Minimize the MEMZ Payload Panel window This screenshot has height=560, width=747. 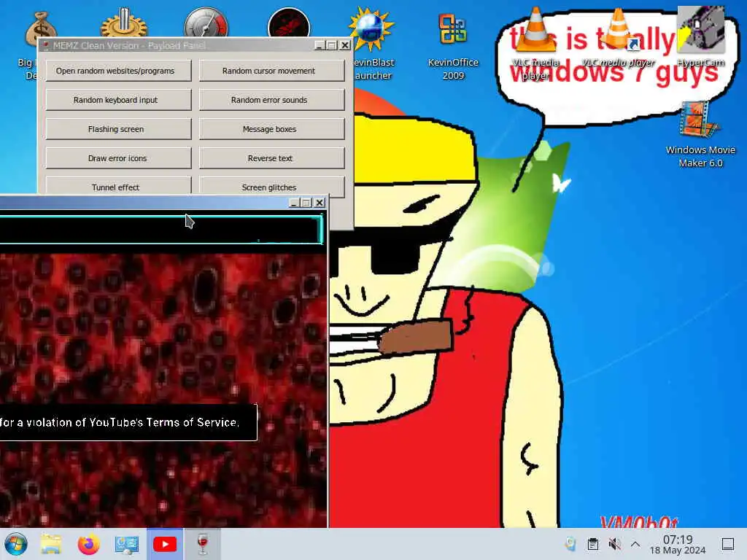[320, 45]
